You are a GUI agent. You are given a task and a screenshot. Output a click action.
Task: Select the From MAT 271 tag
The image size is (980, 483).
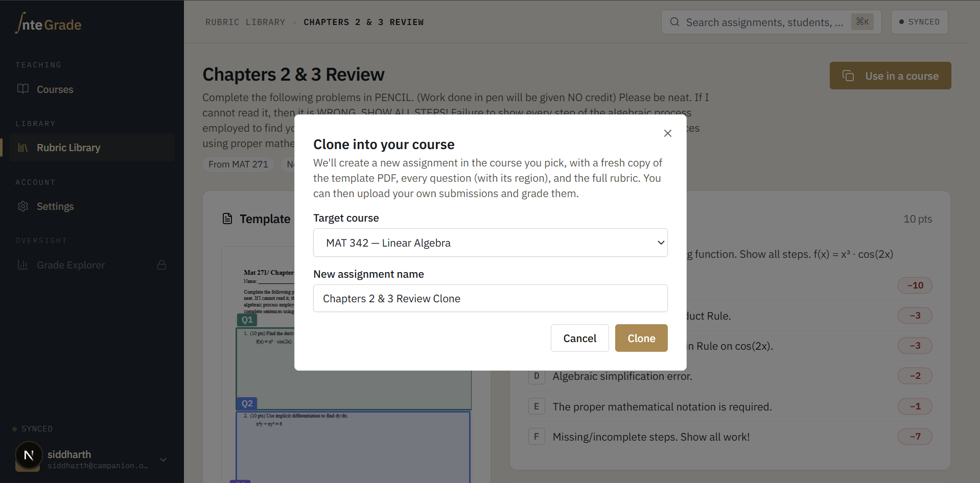pos(238,164)
